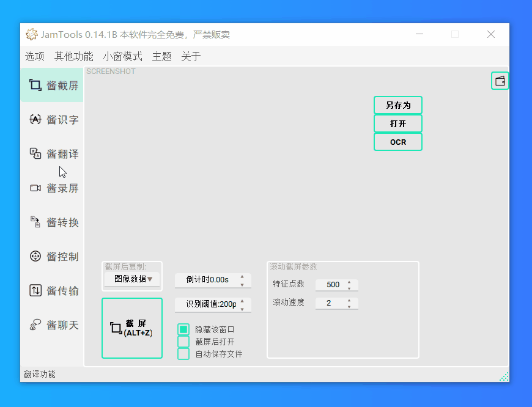Decrease the 滚动速度 value

pos(349,307)
